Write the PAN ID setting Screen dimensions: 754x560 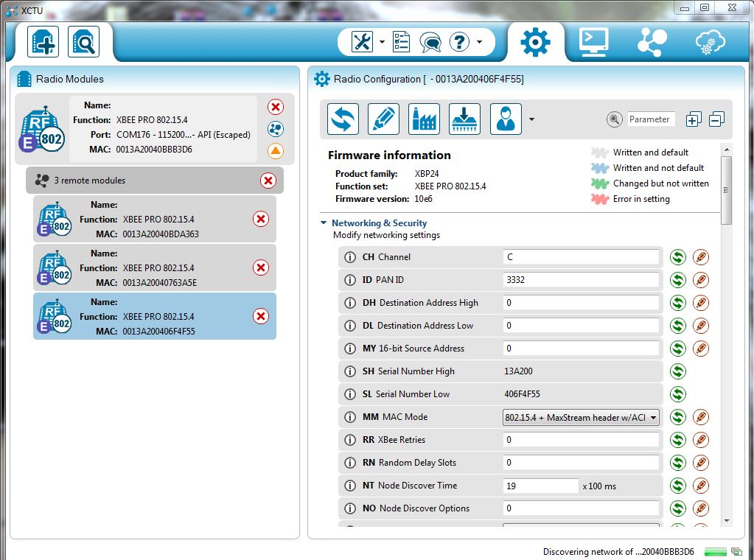point(701,280)
